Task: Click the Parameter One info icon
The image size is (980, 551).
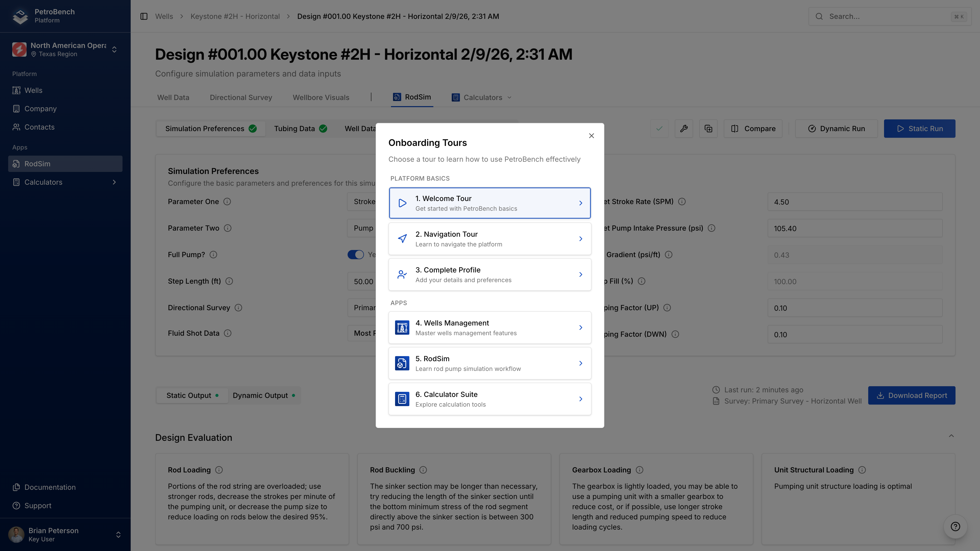Action: 227,202
